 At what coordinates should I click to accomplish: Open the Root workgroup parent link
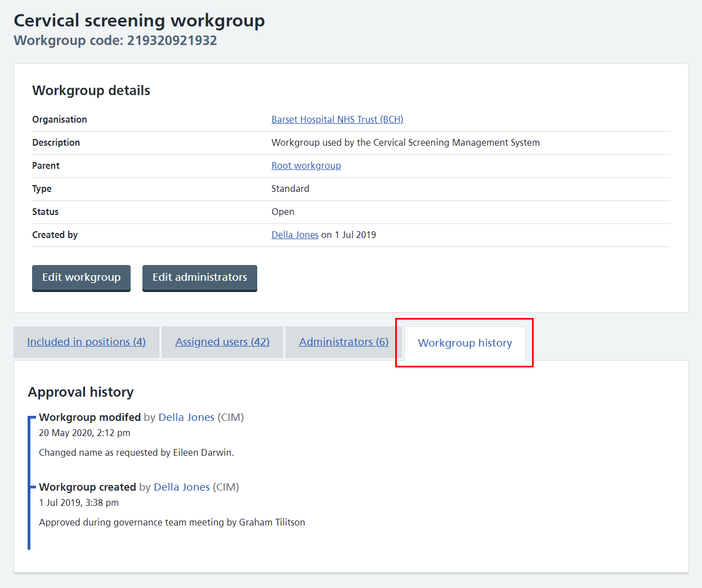tap(306, 165)
